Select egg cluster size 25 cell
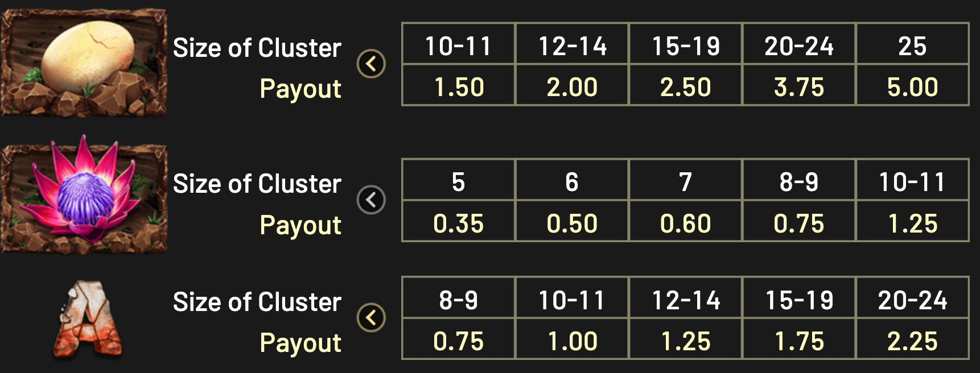The width and height of the screenshot is (980, 373). point(912,45)
